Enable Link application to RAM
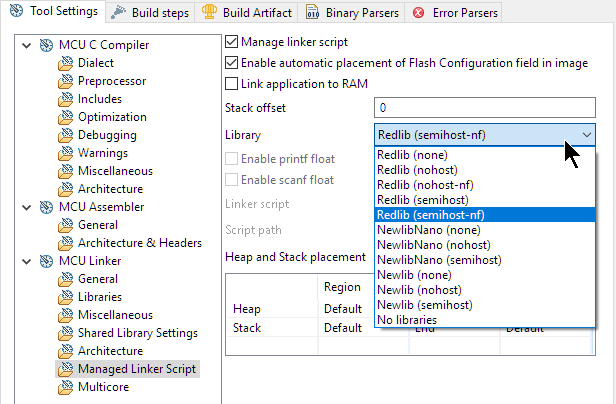 point(232,83)
